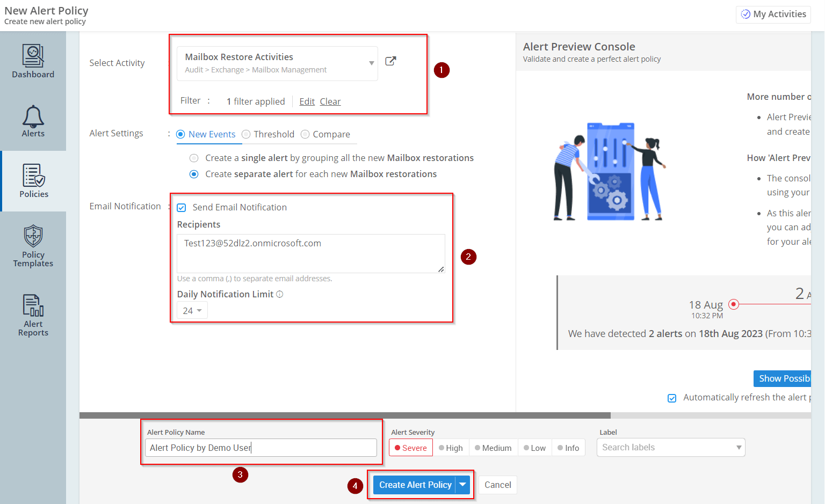
Task: Open the Dashboard from the sidebar
Action: tap(33, 61)
